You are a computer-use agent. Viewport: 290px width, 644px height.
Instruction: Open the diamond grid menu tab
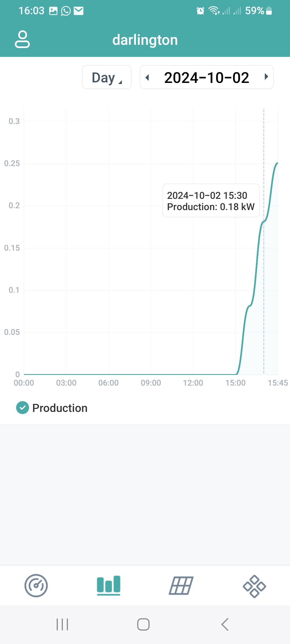point(254,586)
